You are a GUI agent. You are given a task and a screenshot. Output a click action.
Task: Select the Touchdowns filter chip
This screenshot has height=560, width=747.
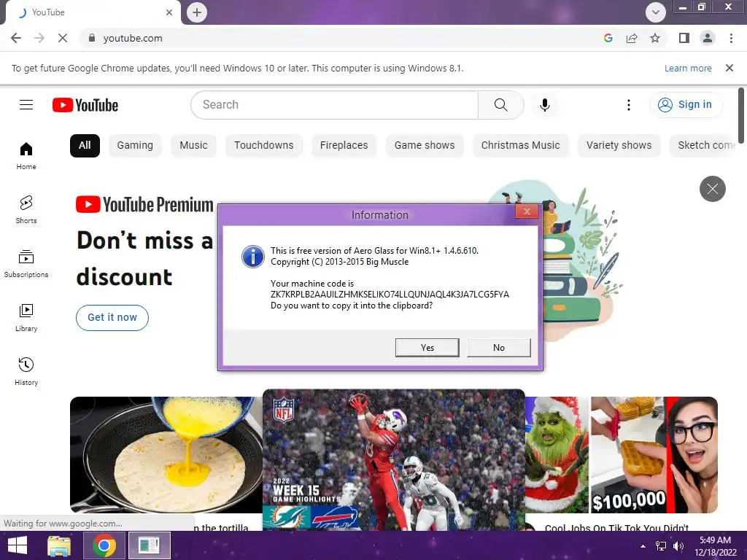[x=264, y=145]
